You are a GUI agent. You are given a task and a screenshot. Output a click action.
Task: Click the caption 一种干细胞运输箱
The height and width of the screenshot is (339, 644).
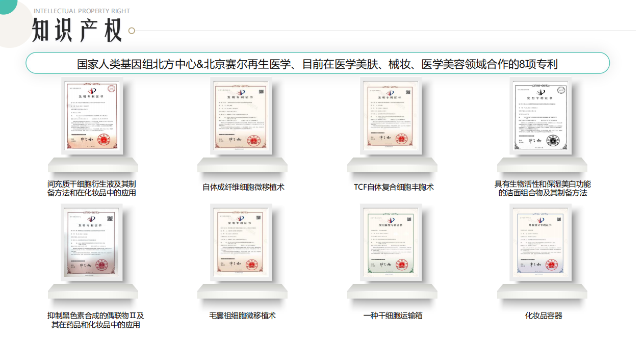coord(393,316)
